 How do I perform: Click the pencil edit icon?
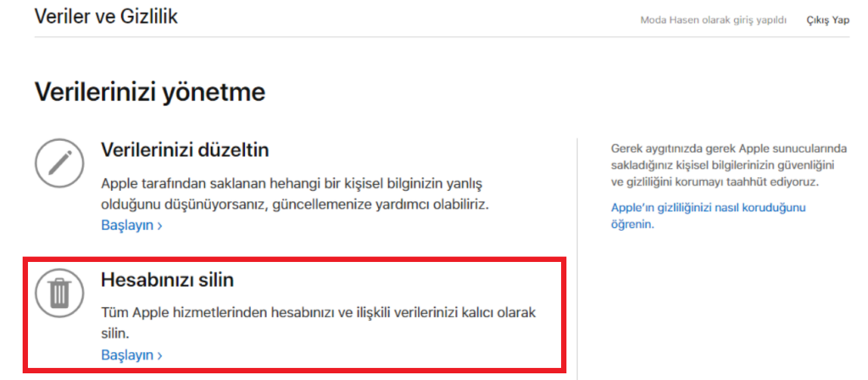tap(59, 161)
